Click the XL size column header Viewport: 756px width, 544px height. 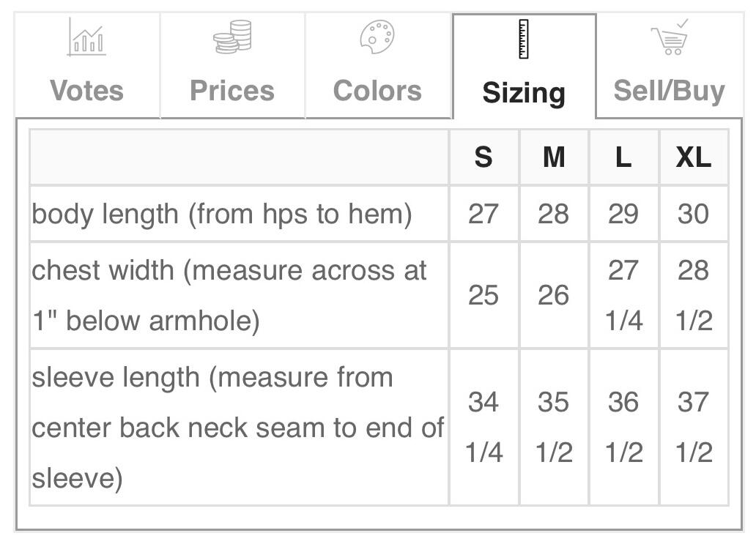(x=693, y=157)
